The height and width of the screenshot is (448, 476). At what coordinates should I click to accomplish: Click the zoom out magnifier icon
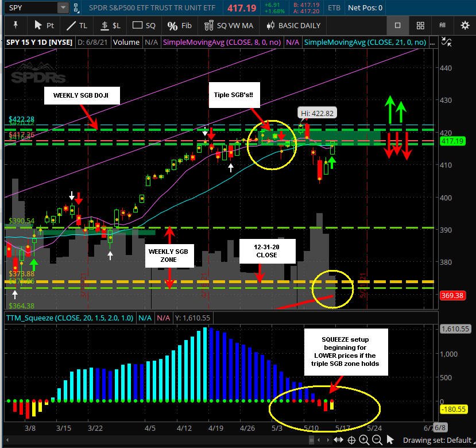coord(377,440)
